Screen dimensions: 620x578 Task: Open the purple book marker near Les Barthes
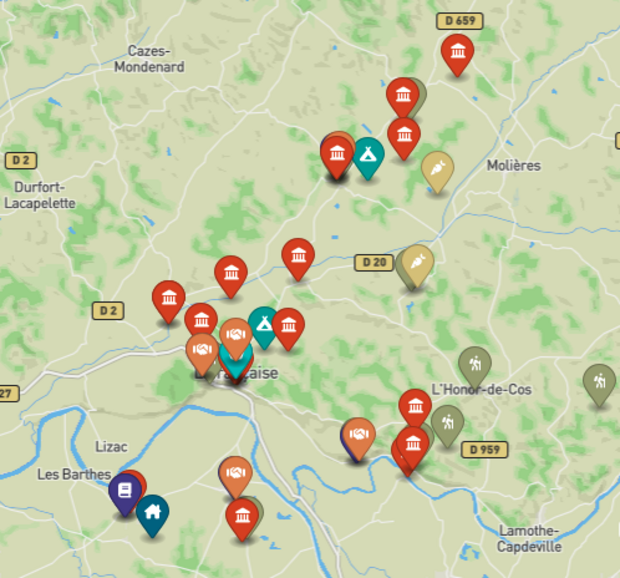[x=125, y=493]
